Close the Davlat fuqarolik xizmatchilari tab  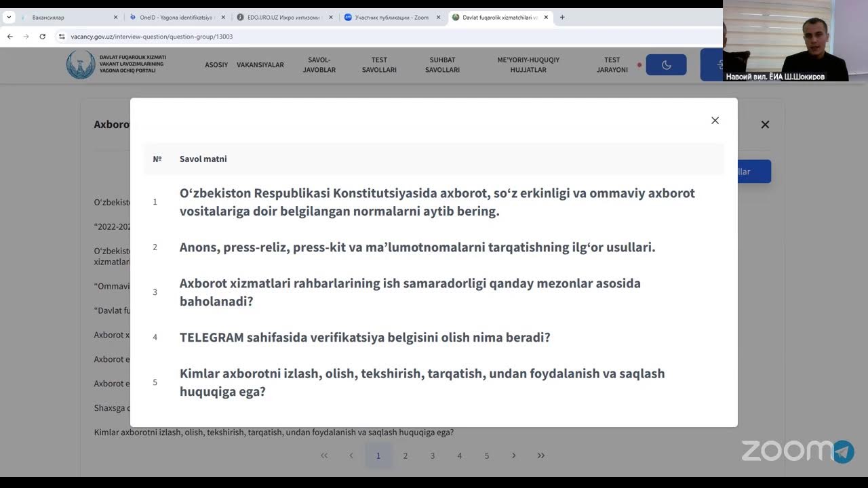click(546, 18)
